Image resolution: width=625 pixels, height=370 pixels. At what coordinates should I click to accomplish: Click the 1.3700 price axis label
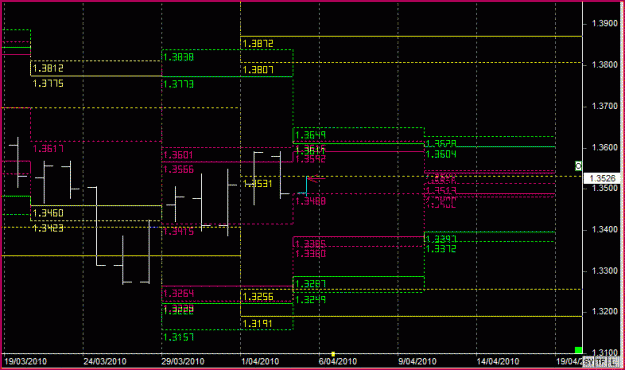(x=605, y=106)
